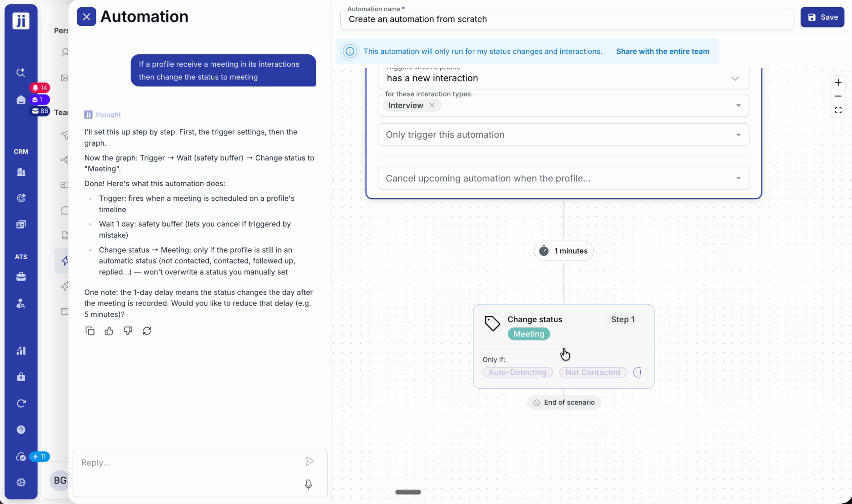Fit the automation graph to view
The height and width of the screenshot is (504, 852).
tap(838, 111)
